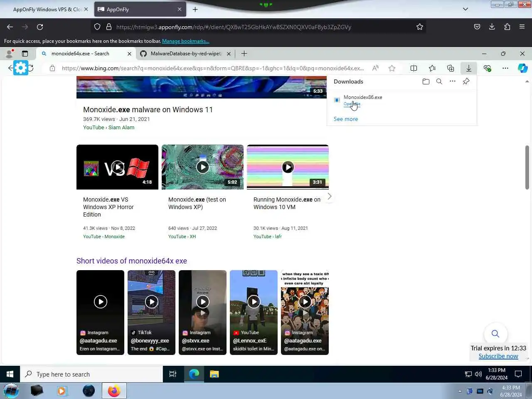Open Firefox application hamburger menu
The height and width of the screenshot is (399, 532).
522,27
